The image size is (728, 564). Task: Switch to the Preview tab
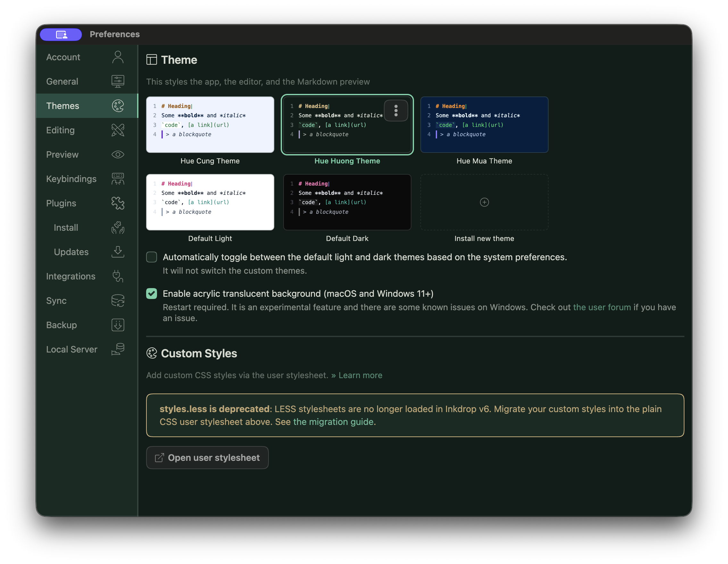click(87, 154)
